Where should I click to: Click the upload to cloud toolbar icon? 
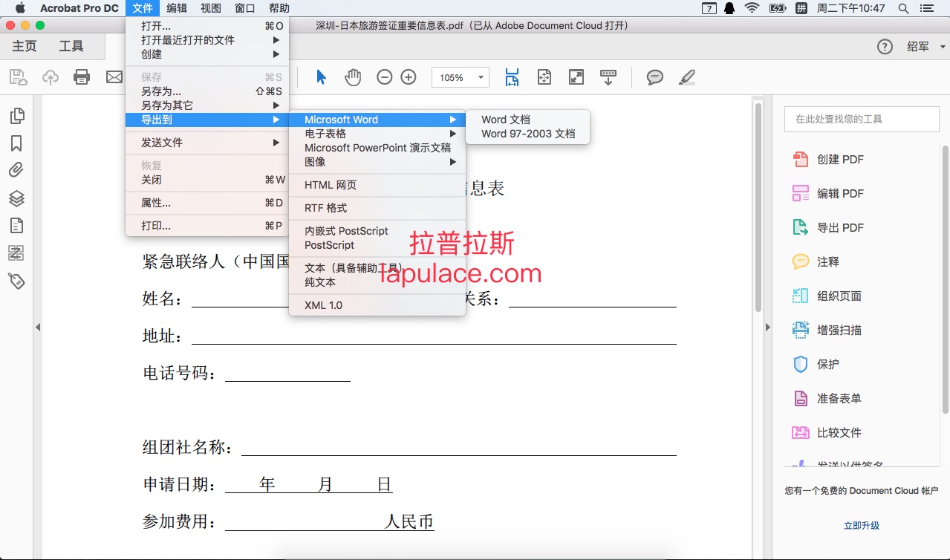click(x=50, y=76)
